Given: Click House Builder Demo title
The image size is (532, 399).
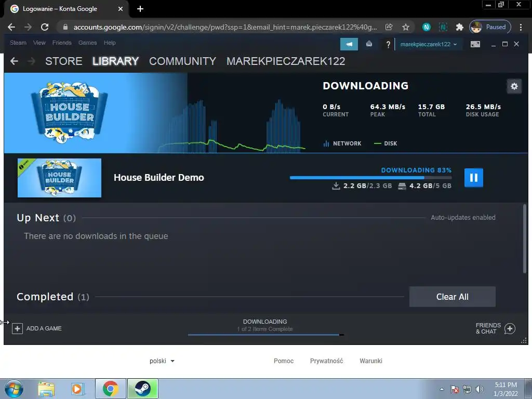Looking at the screenshot, I should pos(159,178).
